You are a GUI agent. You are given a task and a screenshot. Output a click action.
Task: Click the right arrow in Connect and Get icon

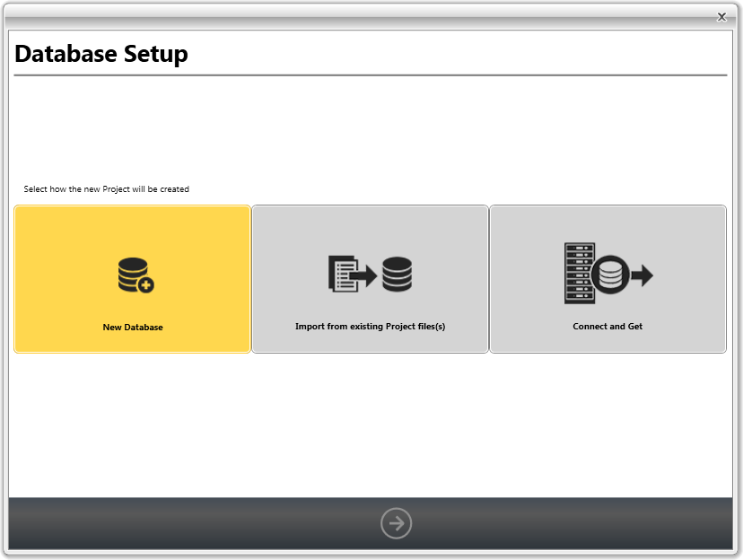tap(641, 275)
